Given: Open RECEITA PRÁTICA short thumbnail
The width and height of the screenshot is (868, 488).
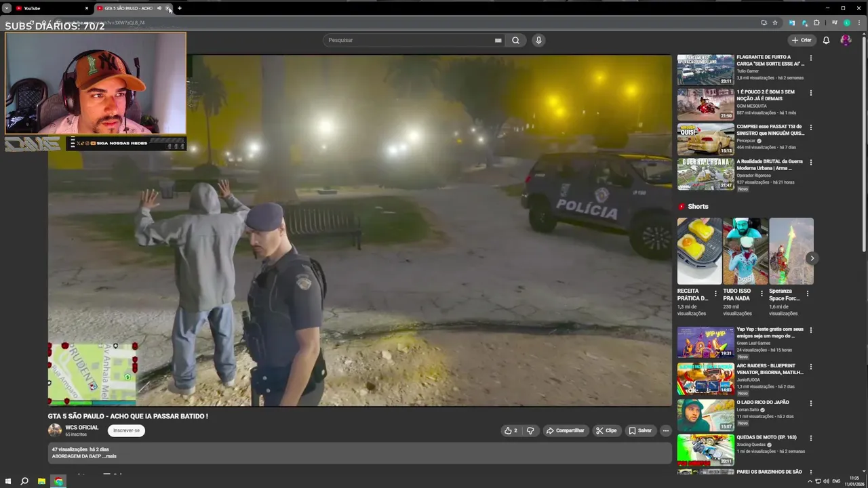Looking at the screenshot, I should coord(699,251).
